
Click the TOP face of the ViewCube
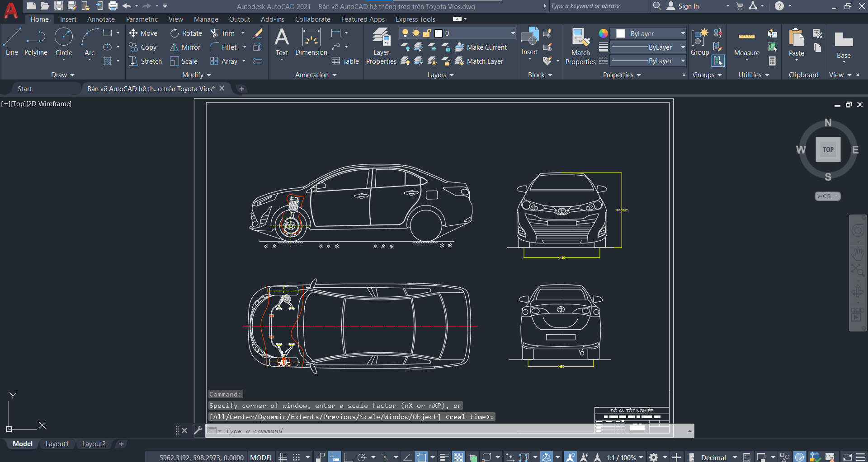pos(828,149)
